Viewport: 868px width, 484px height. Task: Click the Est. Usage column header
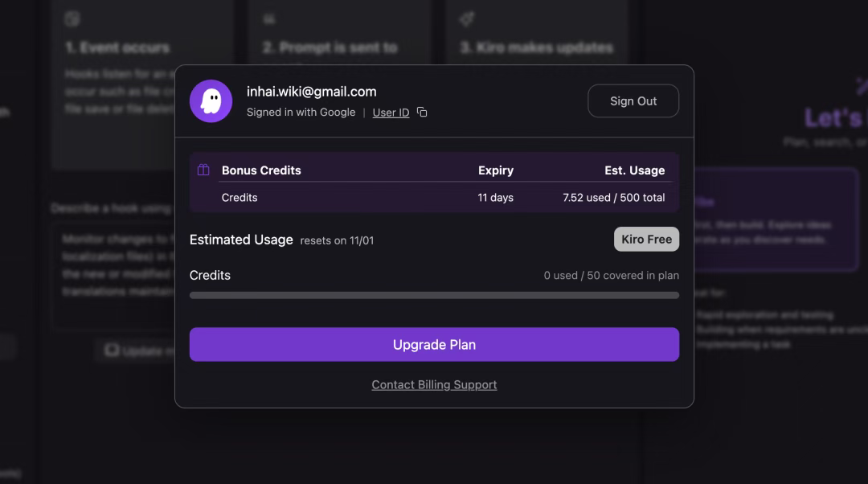tap(634, 170)
